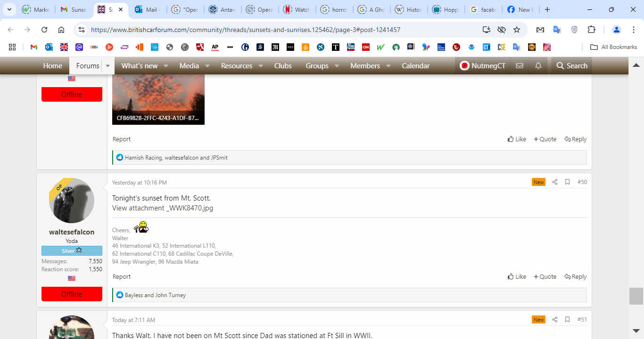Viewport: 644px width, 339px height.
Task: Report post #50 by waltesefalcon
Action: point(122,277)
